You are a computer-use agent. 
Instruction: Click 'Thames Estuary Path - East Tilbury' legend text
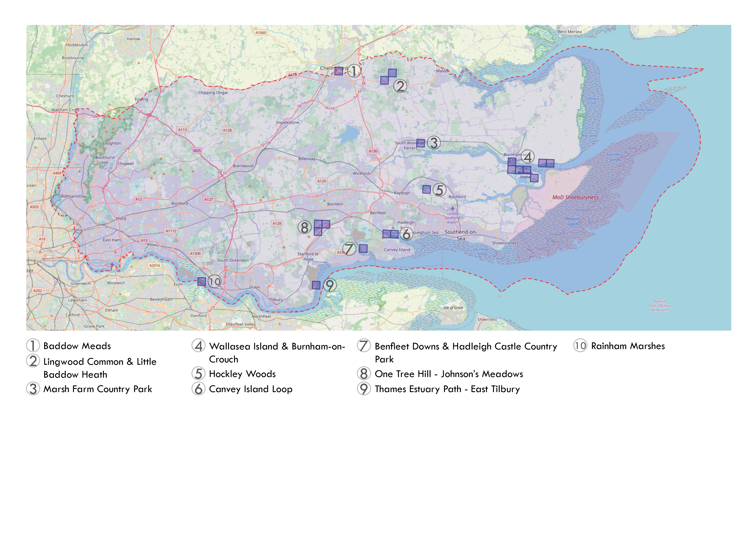click(447, 389)
